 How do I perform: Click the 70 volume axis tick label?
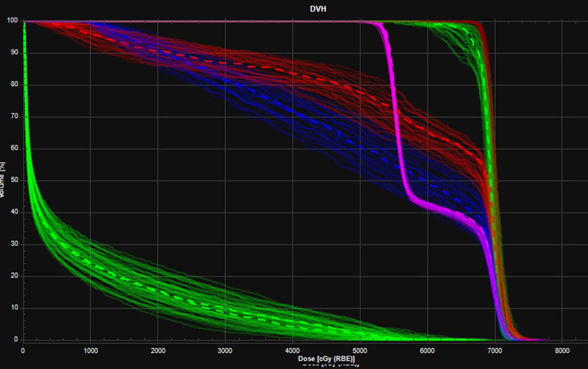14,116
